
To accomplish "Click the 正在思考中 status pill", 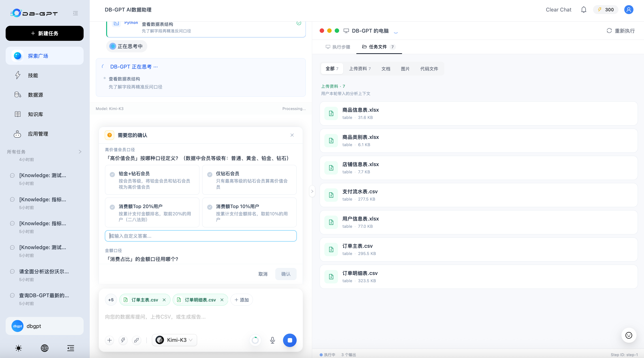I will coord(127,46).
